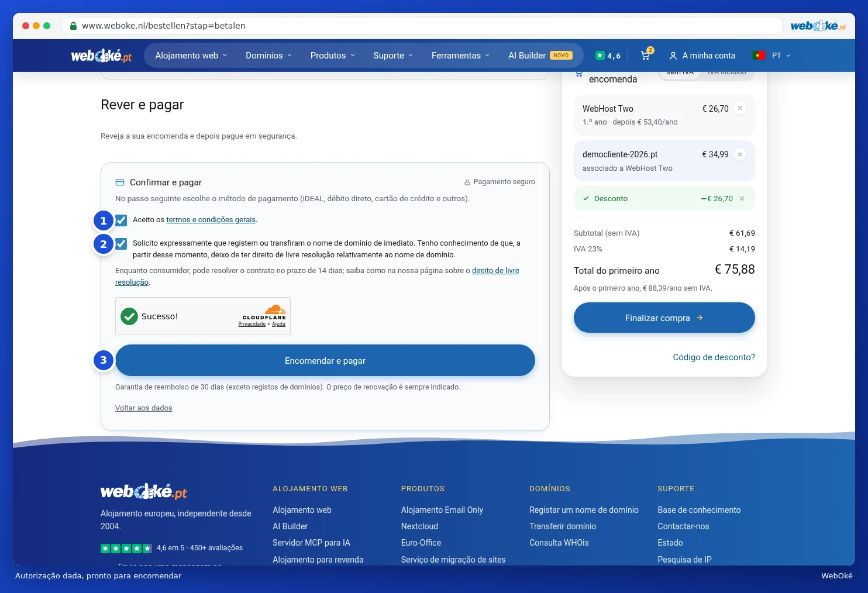
Task: Remove democliente-2026.pt from the order
Action: click(x=740, y=154)
